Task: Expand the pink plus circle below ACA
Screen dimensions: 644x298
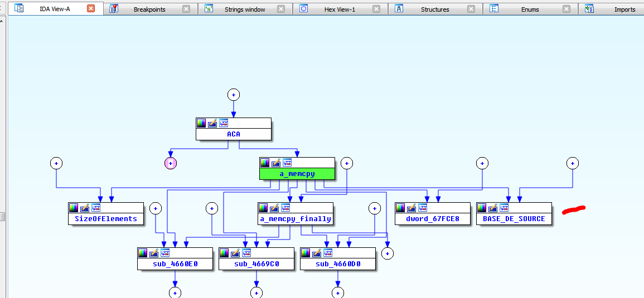Action: (171, 163)
